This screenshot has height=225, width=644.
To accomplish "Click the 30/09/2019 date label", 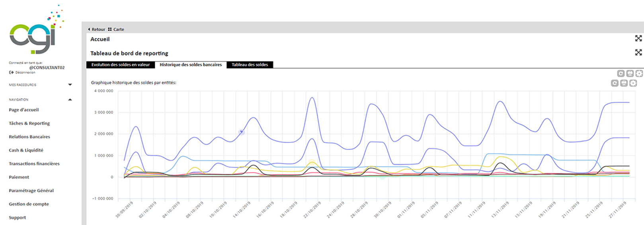I will [124, 209].
